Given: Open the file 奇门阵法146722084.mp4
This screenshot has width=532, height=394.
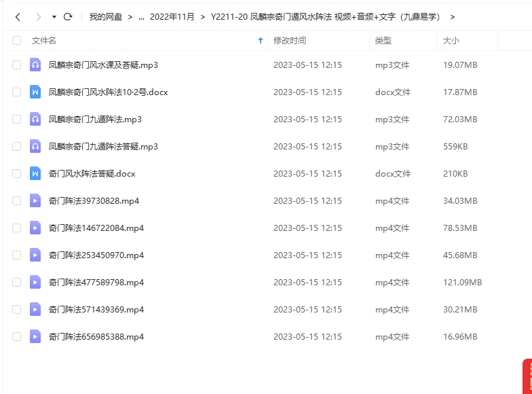Looking at the screenshot, I should 96,228.
